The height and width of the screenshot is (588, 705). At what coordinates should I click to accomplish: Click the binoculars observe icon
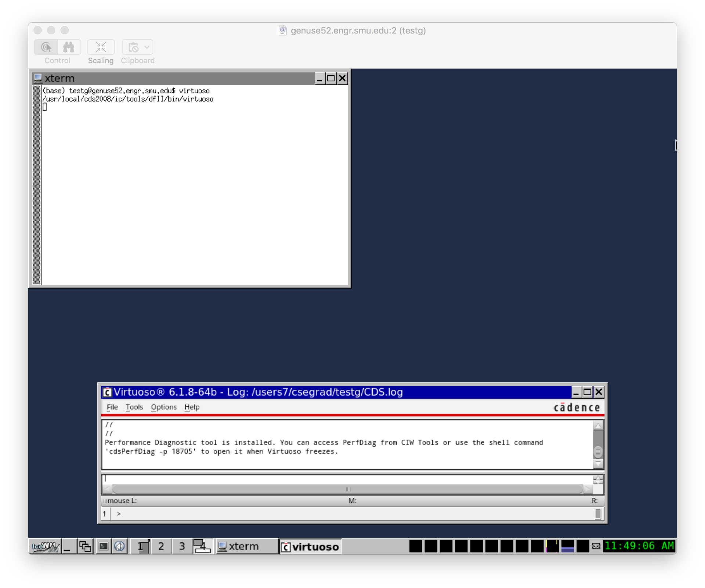69,47
